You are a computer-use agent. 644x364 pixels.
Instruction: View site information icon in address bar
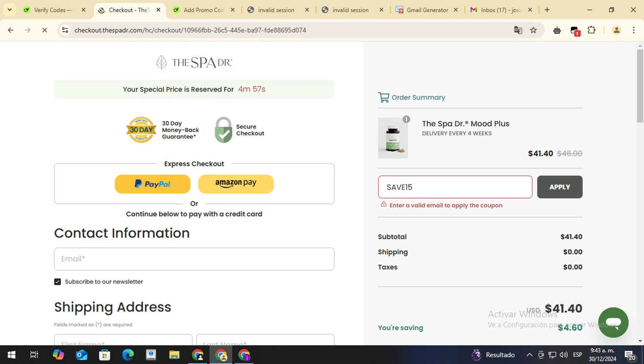pos(65,30)
